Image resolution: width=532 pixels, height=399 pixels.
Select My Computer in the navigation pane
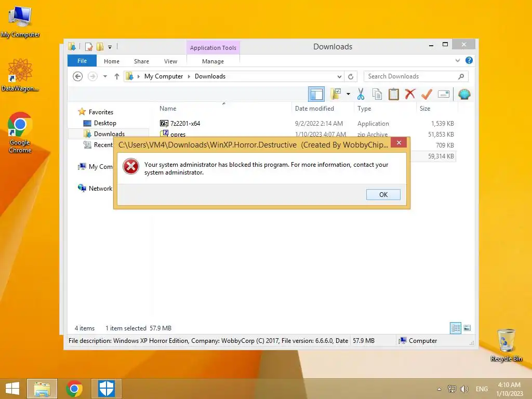(100, 167)
